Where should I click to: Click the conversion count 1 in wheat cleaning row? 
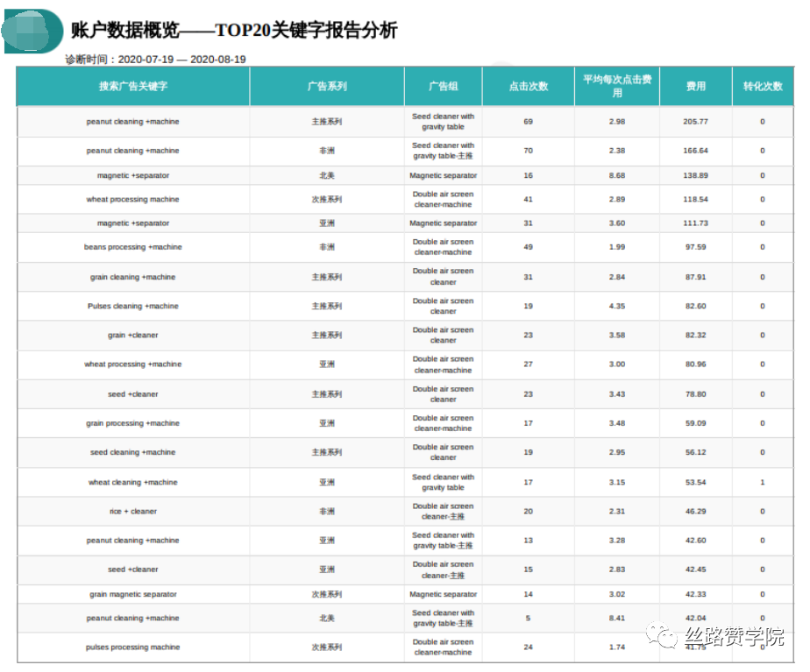pos(763,482)
